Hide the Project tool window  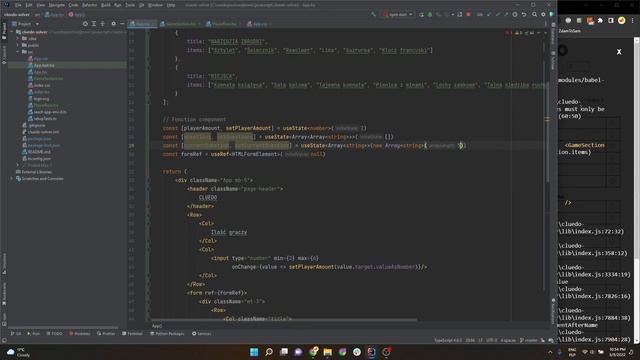[122, 24]
